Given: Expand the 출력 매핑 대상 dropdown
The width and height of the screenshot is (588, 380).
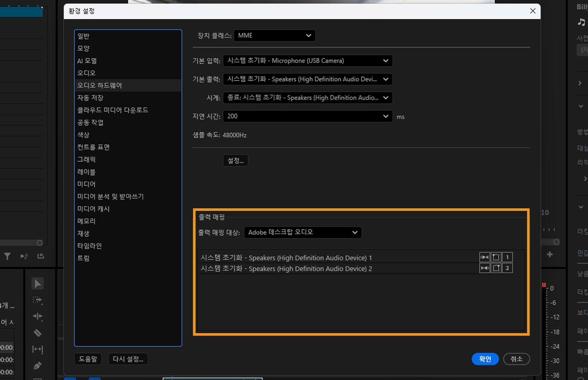Looking at the screenshot, I should 303,232.
